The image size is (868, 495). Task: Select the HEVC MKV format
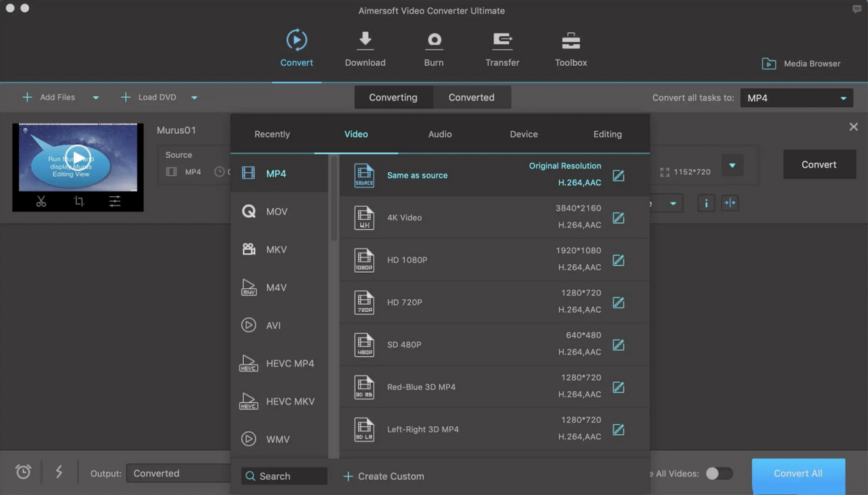[280, 401]
